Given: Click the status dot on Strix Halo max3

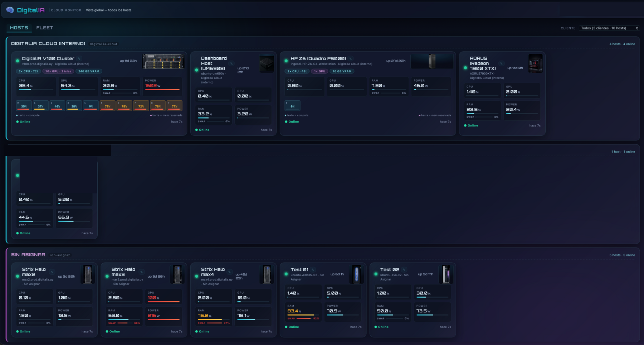Looking at the screenshot, I should 107,276.
